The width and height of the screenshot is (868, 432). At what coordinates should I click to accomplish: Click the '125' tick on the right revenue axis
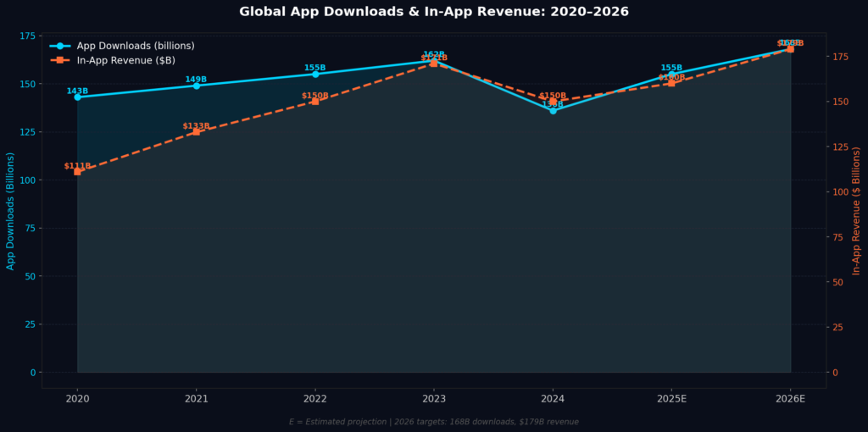click(839, 147)
